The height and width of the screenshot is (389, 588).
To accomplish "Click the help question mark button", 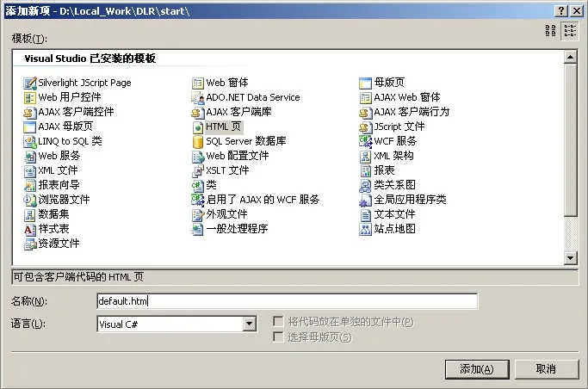I will [561, 10].
